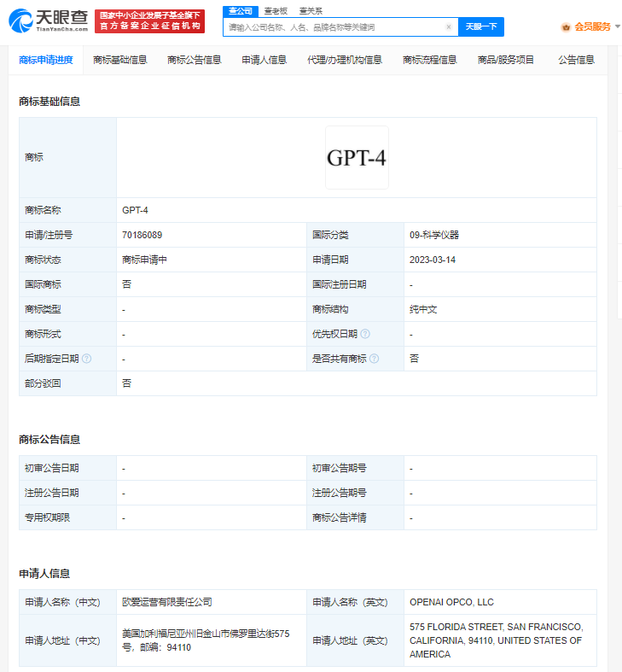Click the 注册公告期号 label cell
Viewport: 622px width, 672px height.
click(355, 493)
